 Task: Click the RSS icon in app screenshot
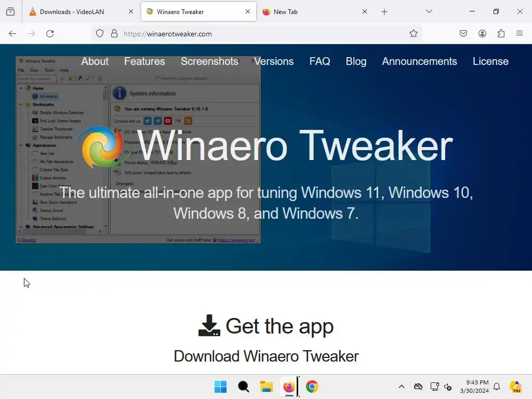coord(188,121)
